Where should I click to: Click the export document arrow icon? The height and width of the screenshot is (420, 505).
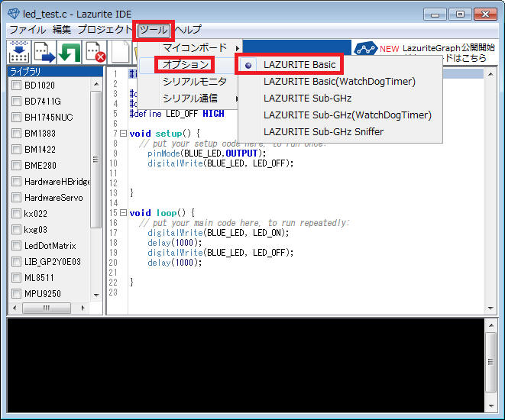pos(44,52)
